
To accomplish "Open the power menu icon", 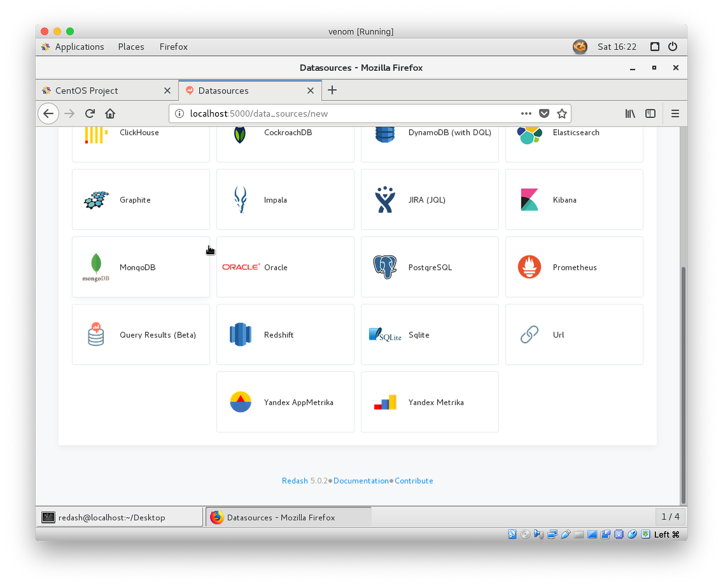I will (x=672, y=47).
